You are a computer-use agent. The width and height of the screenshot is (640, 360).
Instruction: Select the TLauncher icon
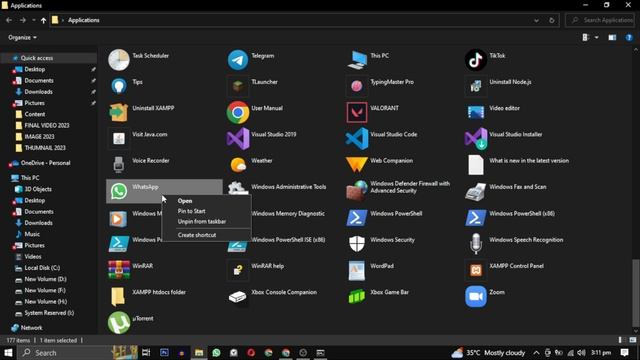pos(238,86)
